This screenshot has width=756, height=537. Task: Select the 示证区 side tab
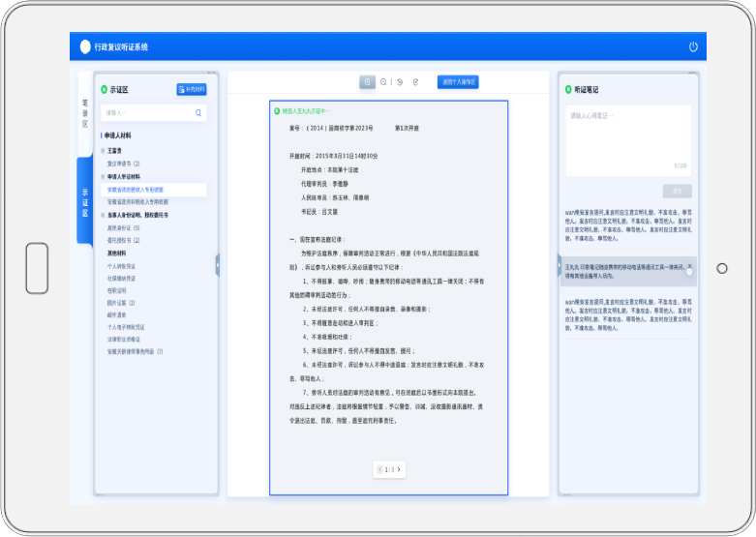(x=85, y=201)
